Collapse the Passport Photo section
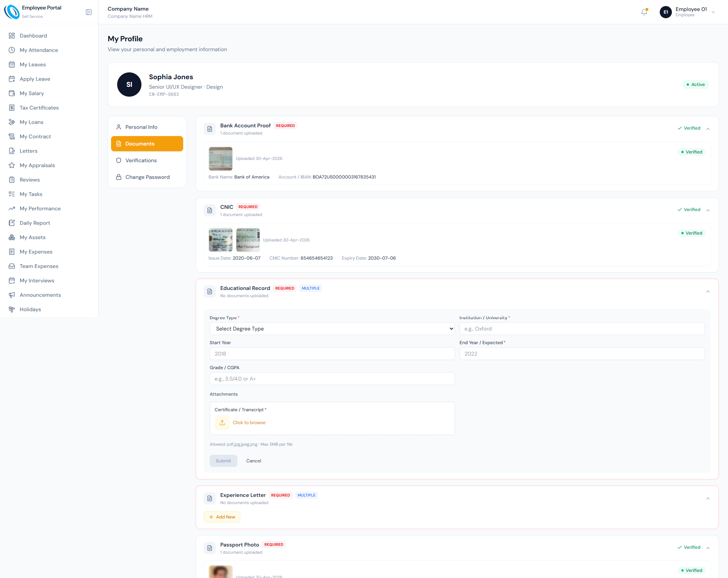The image size is (728, 578). [708, 548]
